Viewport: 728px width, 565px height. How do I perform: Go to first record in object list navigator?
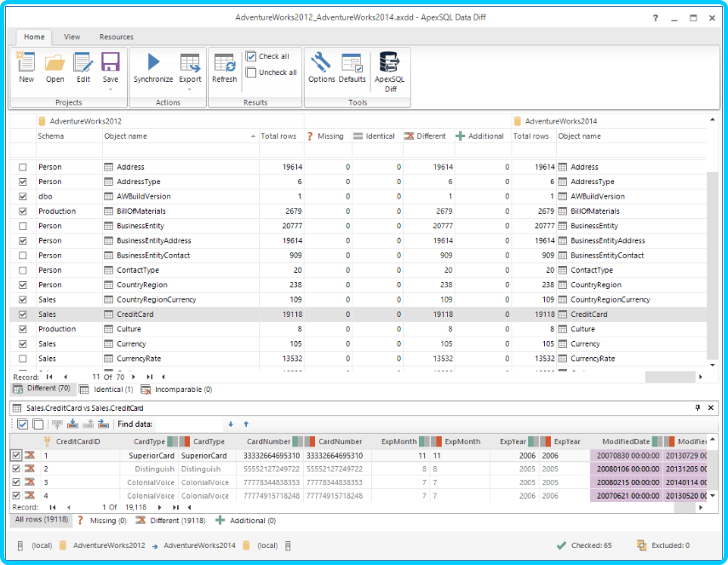click(x=49, y=377)
